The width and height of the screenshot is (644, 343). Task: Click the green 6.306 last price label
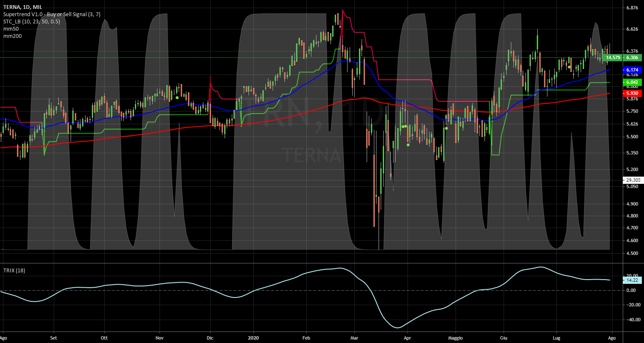[633, 57]
